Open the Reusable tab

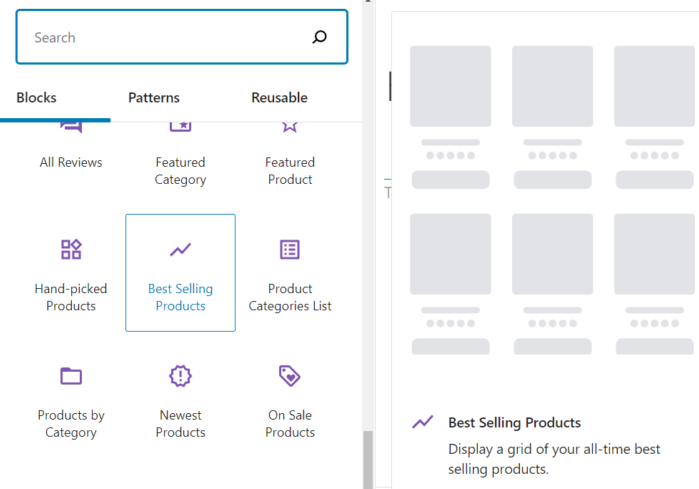(279, 98)
